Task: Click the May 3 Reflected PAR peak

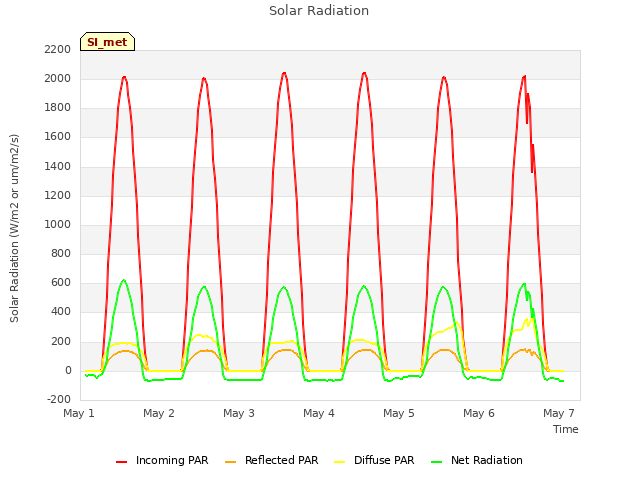Action: click(286, 350)
